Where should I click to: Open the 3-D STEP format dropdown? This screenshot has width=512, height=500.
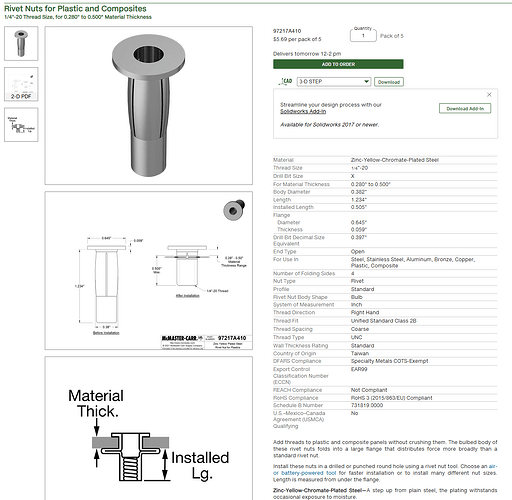(334, 82)
